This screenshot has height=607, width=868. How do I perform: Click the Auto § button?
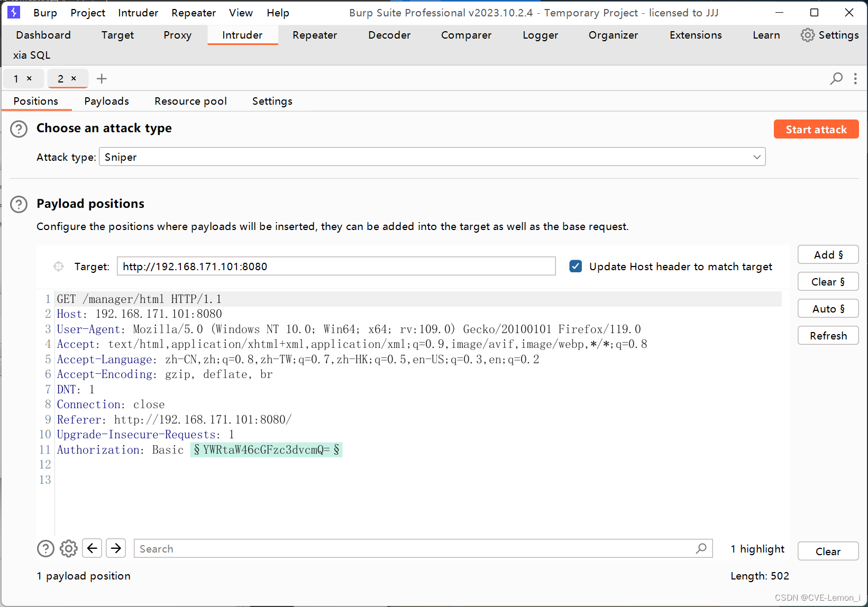[828, 309]
